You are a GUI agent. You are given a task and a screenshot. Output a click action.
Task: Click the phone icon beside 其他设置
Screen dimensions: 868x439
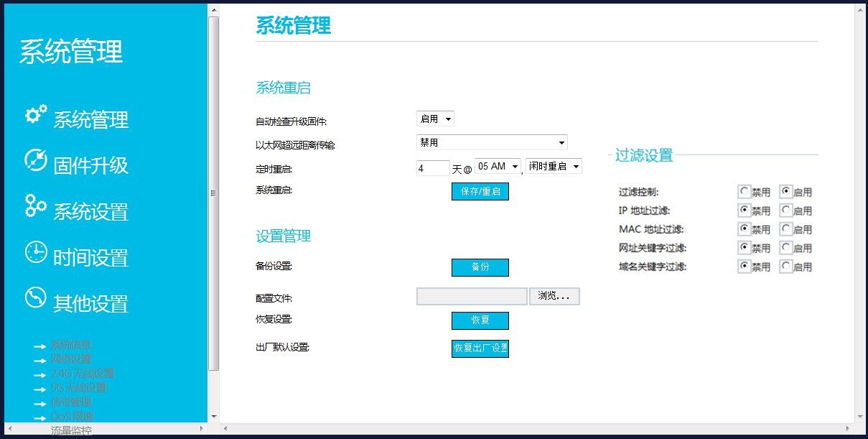point(36,298)
